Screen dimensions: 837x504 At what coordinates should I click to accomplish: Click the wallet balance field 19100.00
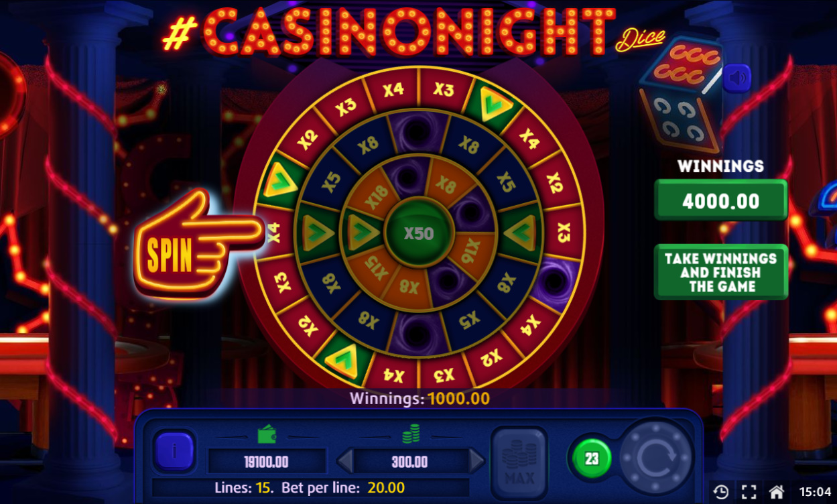[x=267, y=462]
